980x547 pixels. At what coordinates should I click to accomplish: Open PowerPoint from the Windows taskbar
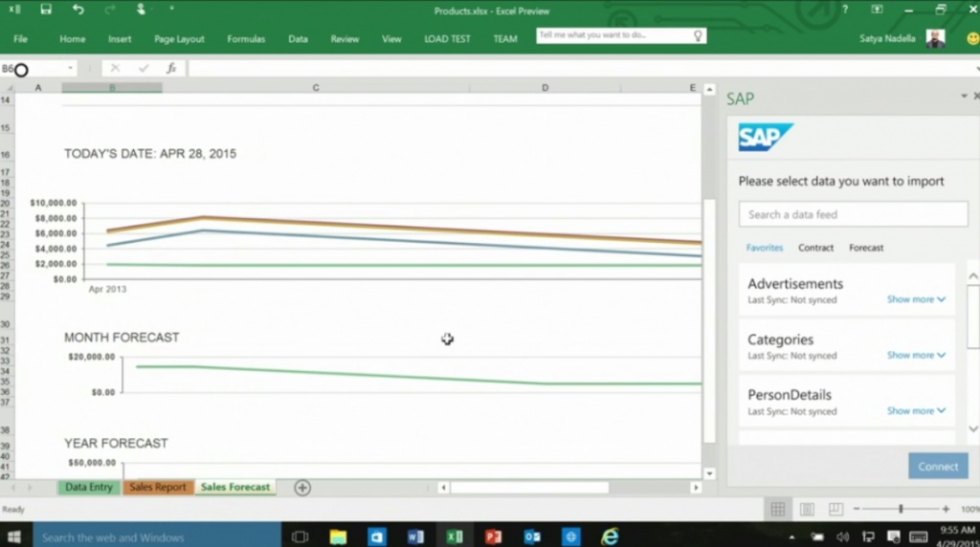[x=493, y=536]
